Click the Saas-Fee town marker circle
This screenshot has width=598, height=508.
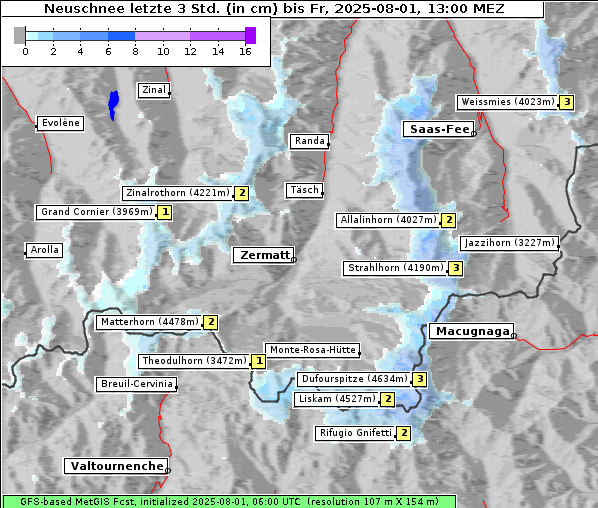(474, 134)
